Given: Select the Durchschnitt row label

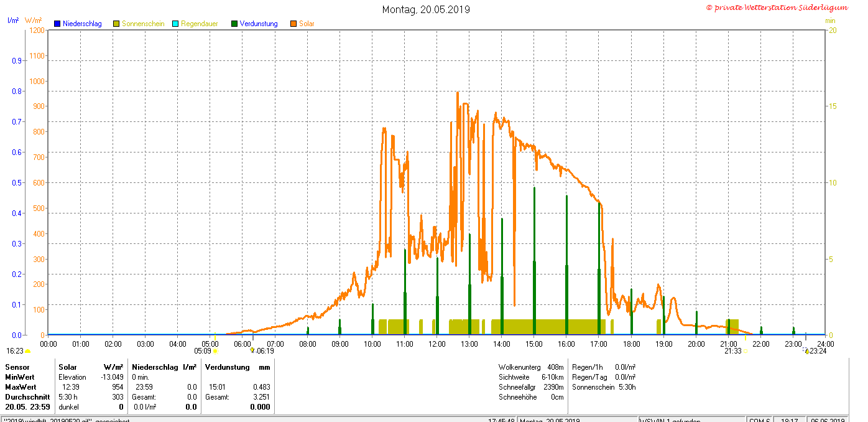Looking at the screenshot, I should [27, 397].
